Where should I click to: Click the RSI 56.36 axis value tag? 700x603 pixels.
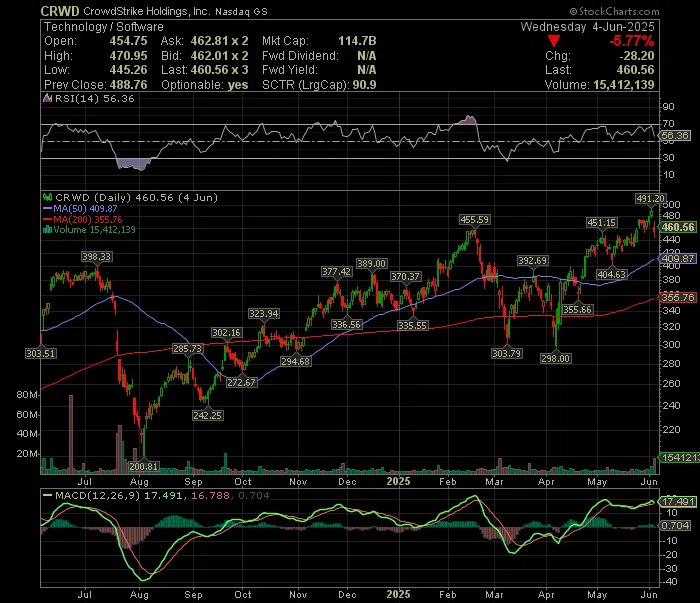(x=675, y=136)
